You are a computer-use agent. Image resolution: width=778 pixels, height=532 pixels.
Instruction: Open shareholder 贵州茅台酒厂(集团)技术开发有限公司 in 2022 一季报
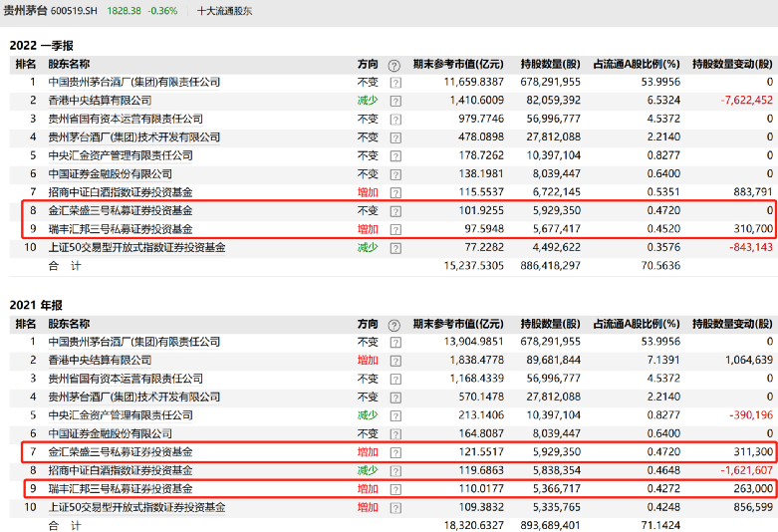133,136
